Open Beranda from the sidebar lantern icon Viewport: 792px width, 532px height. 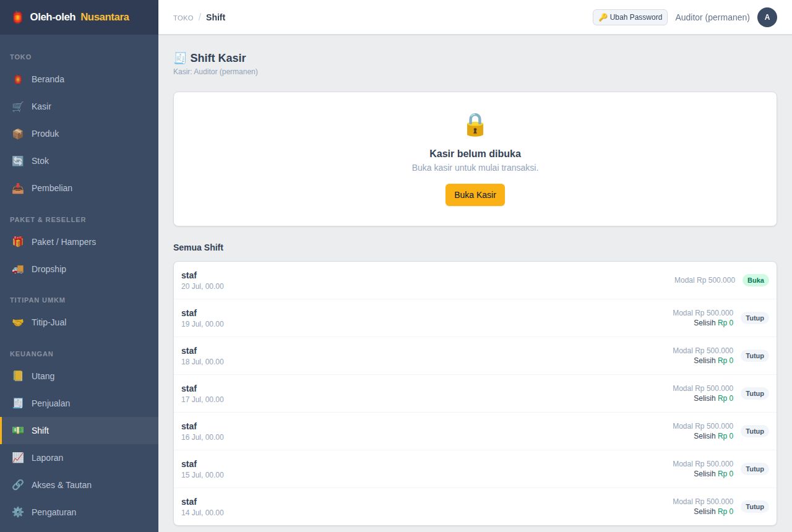pos(18,79)
